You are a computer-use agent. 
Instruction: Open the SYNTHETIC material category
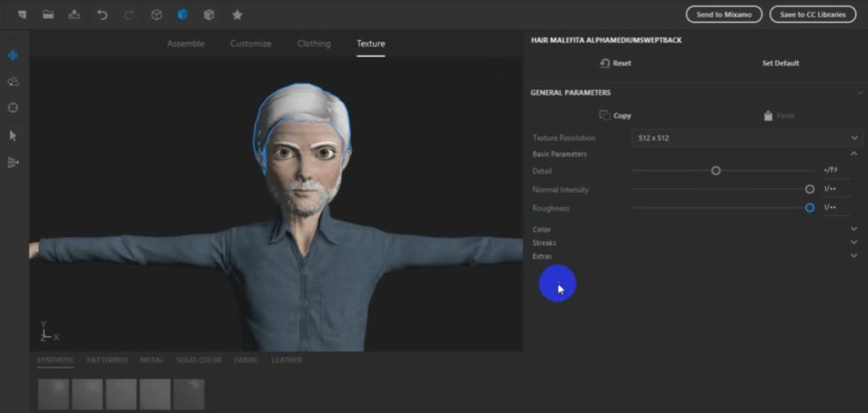(55, 360)
